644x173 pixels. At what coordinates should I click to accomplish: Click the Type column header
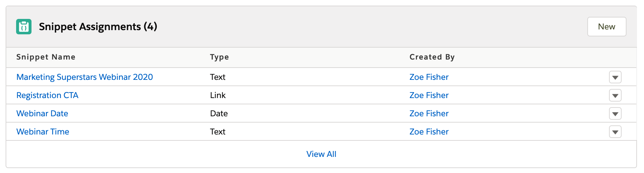pos(219,57)
